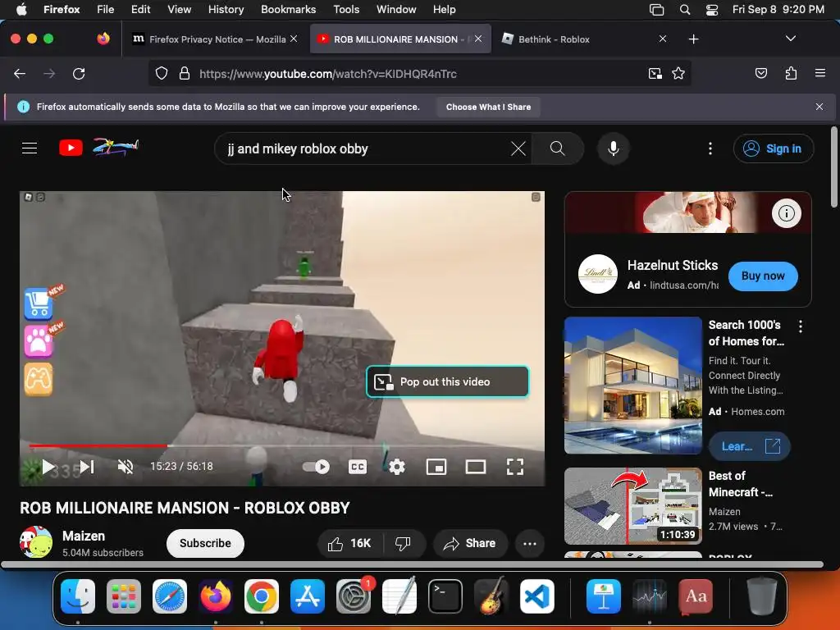840x630 pixels.
Task: Open a new tab
Action: [x=693, y=39]
